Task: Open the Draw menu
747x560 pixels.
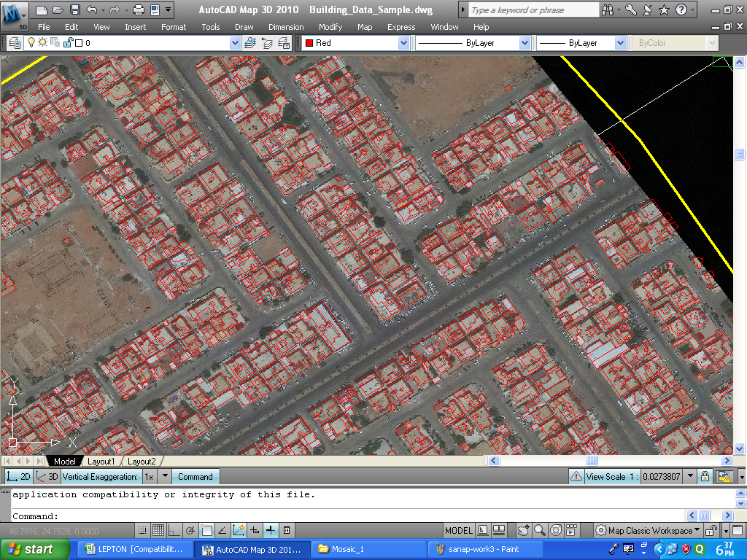Action: click(x=244, y=27)
